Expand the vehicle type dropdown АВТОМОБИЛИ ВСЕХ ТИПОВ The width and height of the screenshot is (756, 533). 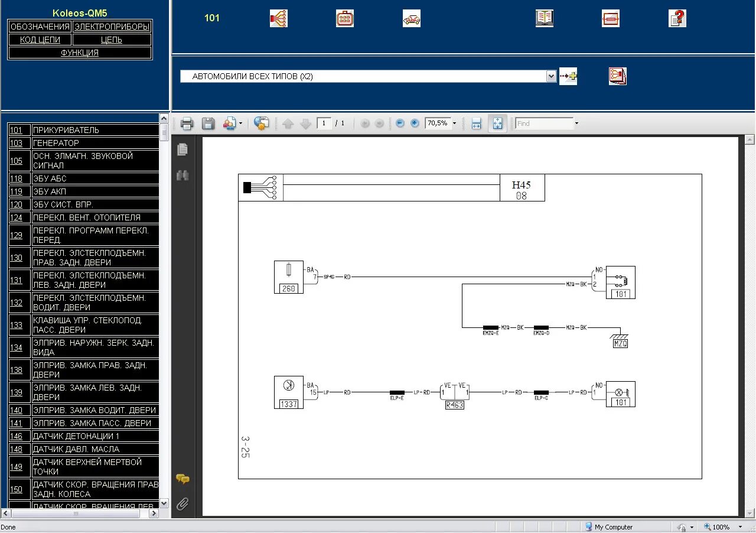click(552, 76)
